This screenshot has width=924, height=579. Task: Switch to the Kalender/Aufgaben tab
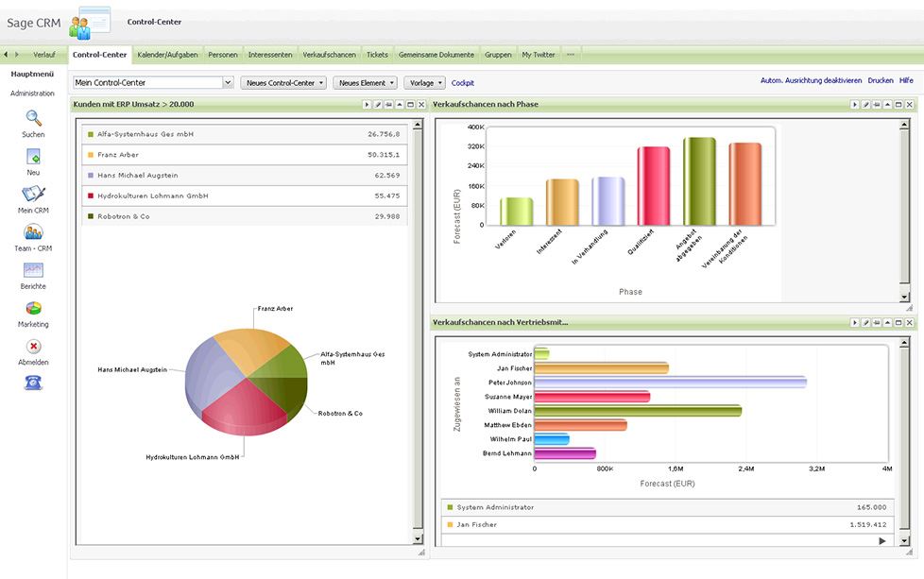167,55
